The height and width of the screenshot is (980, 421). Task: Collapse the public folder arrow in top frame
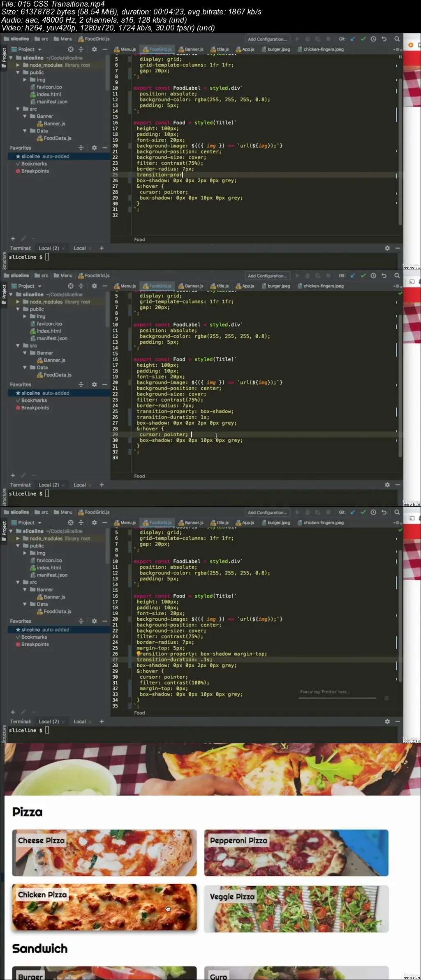(18, 72)
